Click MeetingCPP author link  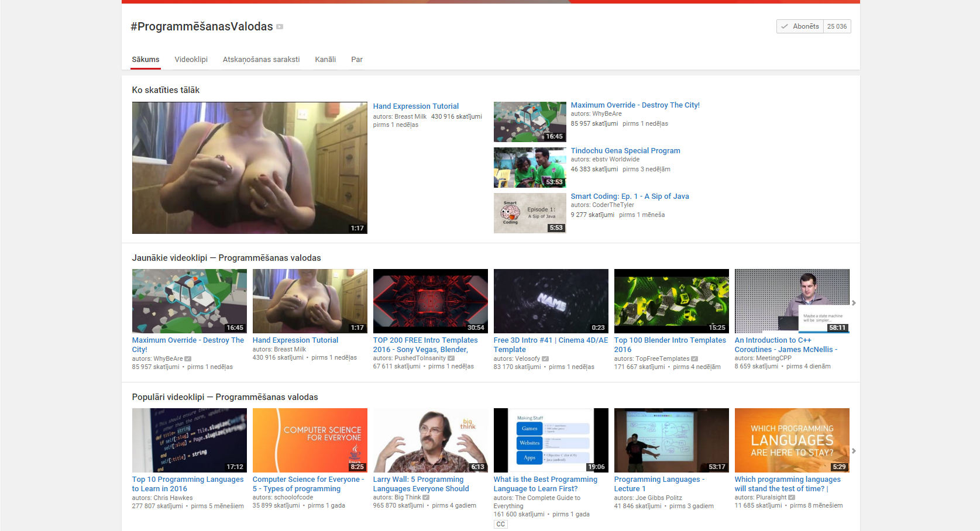pos(773,358)
